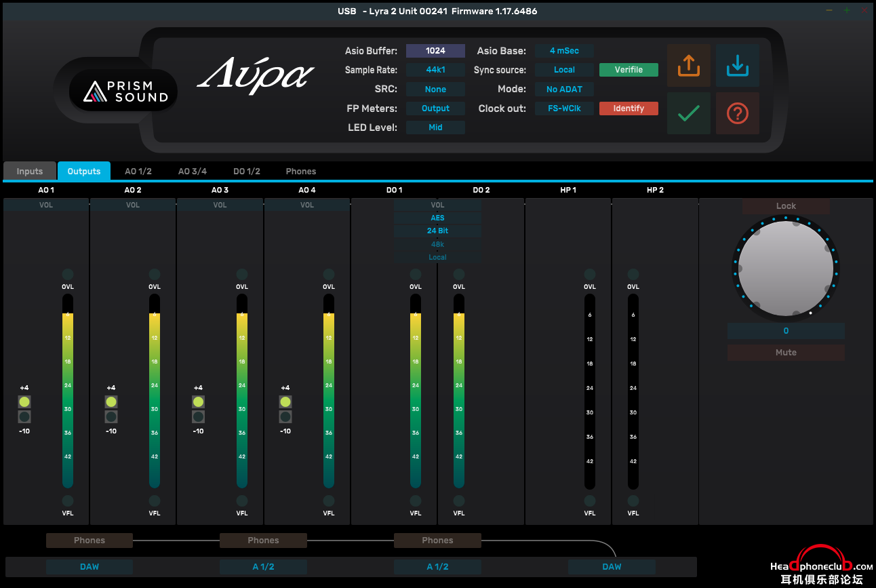Click HP 2 overload (OVL) indicator
The height and width of the screenshot is (588, 876).
pyautogui.click(x=633, y=274)
